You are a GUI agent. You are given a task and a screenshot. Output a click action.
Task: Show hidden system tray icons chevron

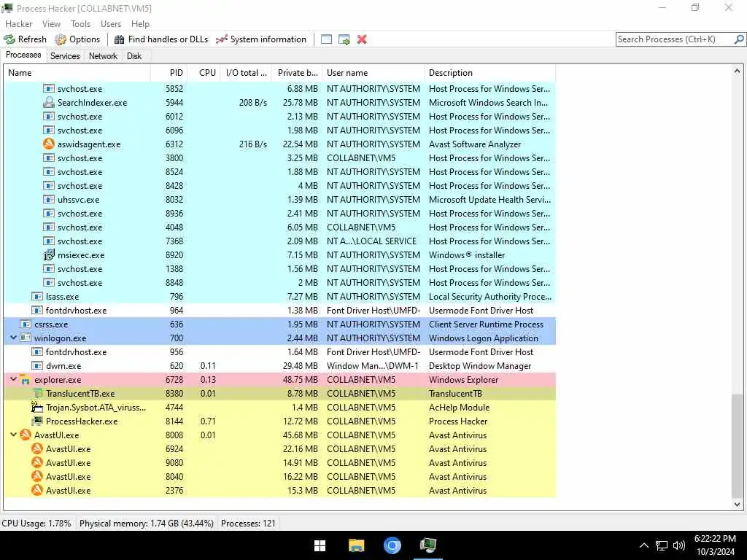pyautogui.click(x=643, y=545)
